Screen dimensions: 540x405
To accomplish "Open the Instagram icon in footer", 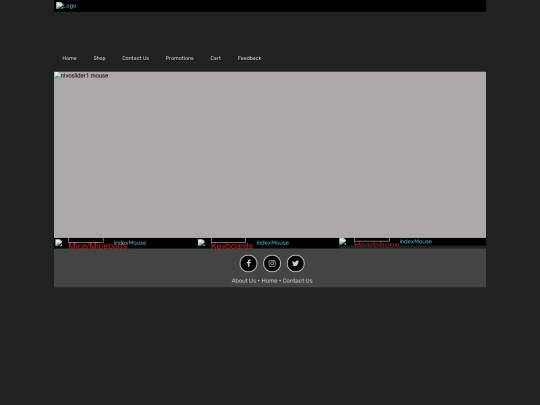I will (272, 263).
